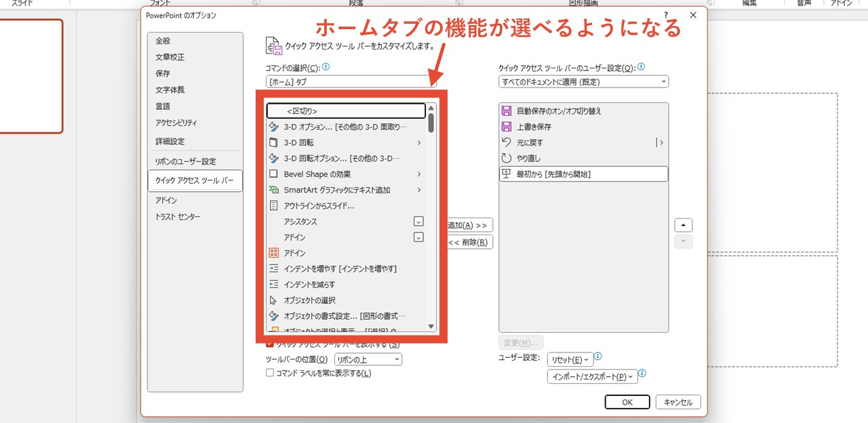Open the トラスト センター category
The width and height of the screenshot is (868, 423).
[x=178, y=217]
